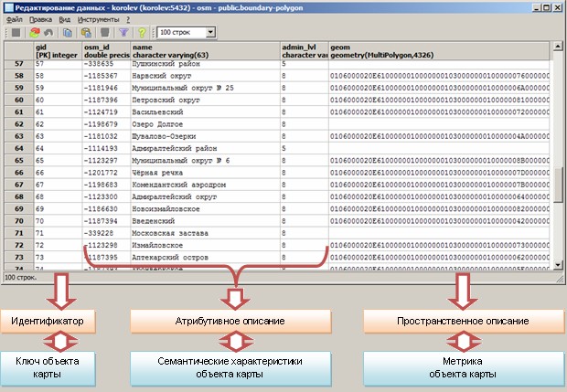Click the Undo arrow icon
Image resolution: width=567 pixels, height=392 pixels.
coord(48,32)
